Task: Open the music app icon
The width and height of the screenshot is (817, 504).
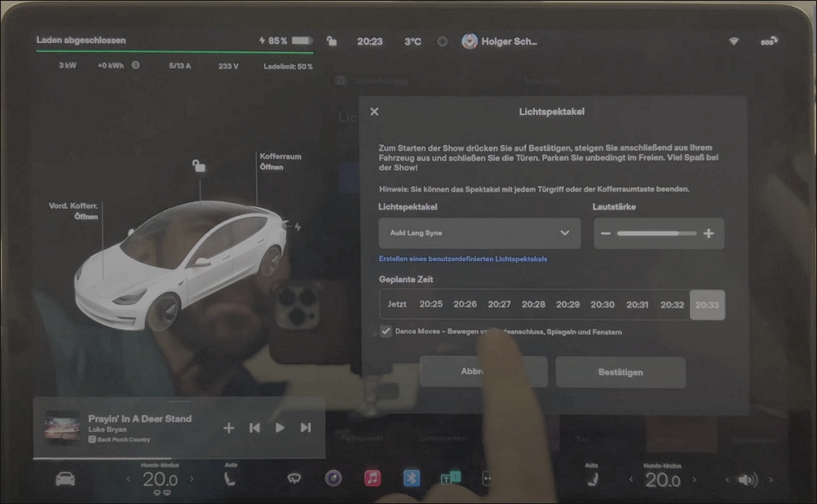Action: 372,478
